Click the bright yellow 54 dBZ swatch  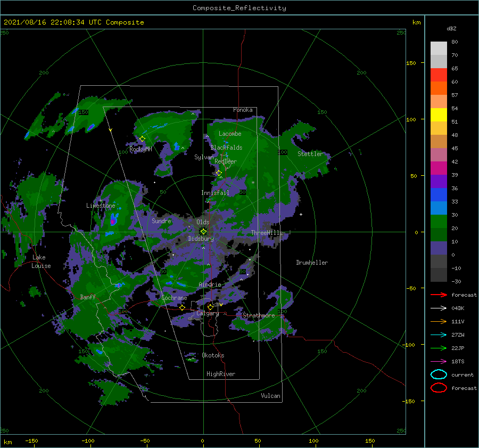tap(439, 115)
